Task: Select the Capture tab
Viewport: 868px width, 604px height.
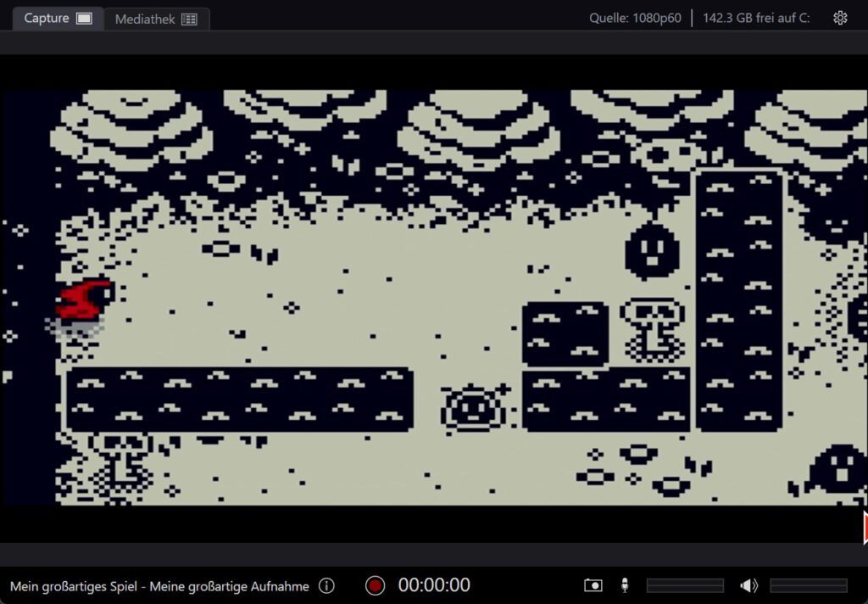Action: pyautogui.click(x=47, y=18)
